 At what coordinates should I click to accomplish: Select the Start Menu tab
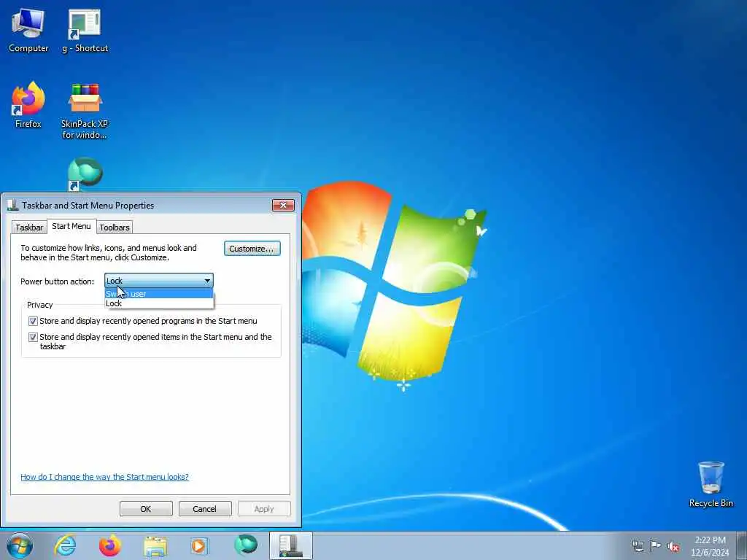pos(71,226)
